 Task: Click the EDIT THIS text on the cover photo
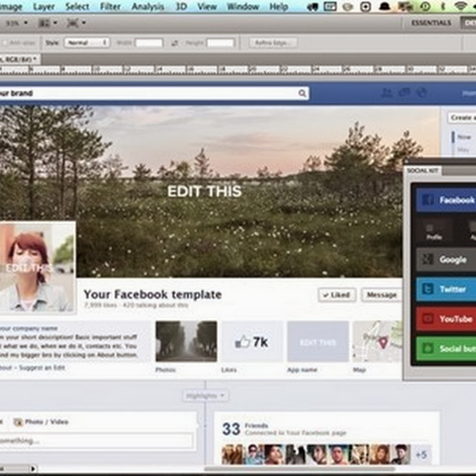click(x=204, y=191)
